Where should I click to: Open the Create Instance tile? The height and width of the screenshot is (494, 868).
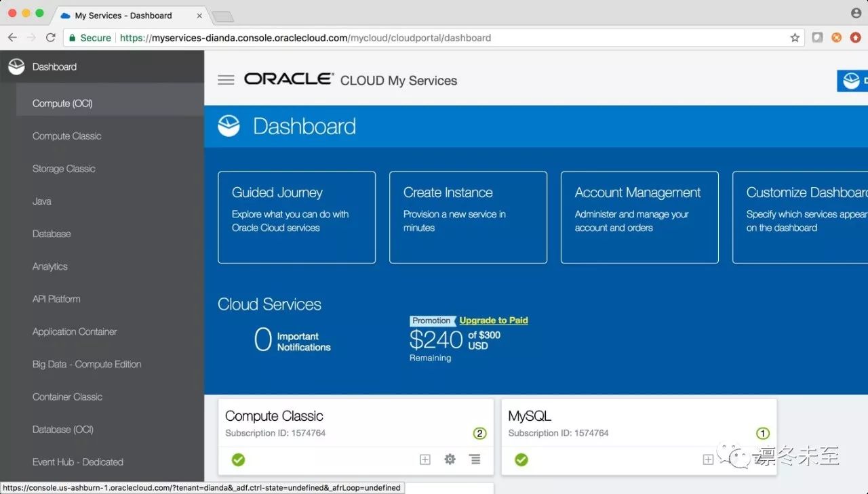[468, 218]
